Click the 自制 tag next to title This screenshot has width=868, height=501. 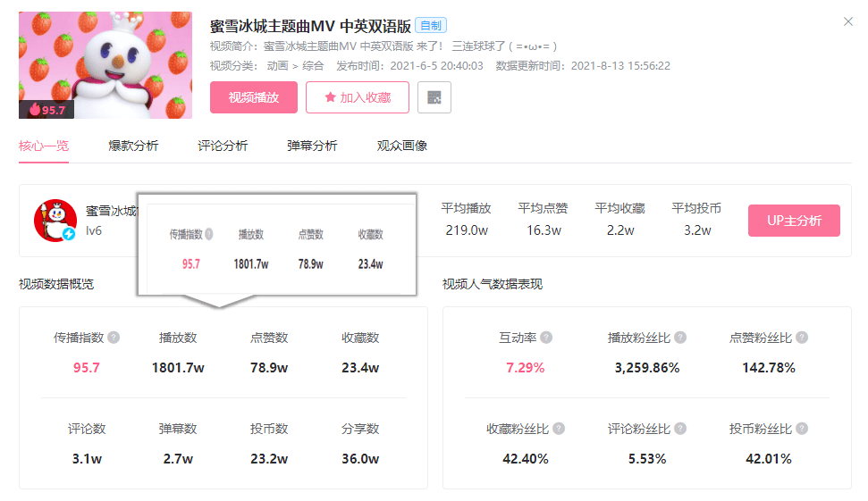point(431,25)
